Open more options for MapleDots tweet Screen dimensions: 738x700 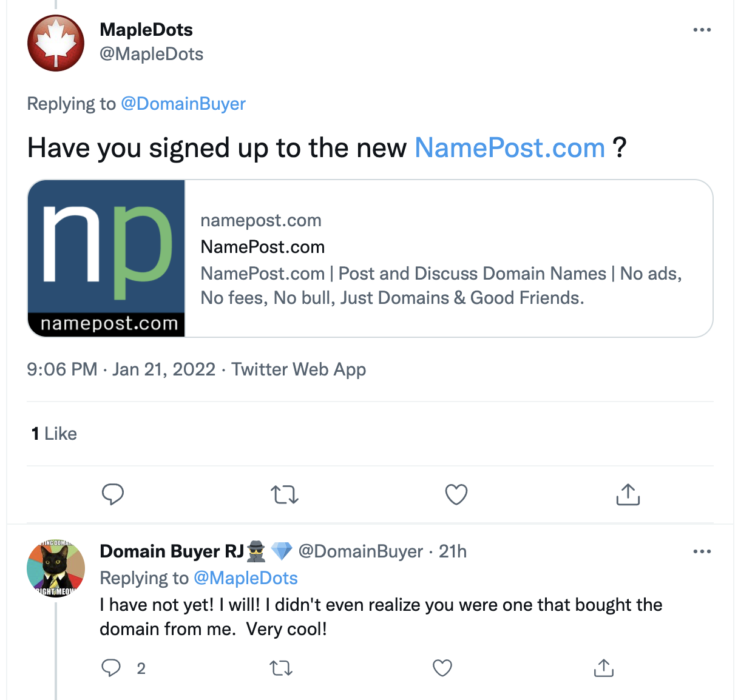[x=702, y=30]
